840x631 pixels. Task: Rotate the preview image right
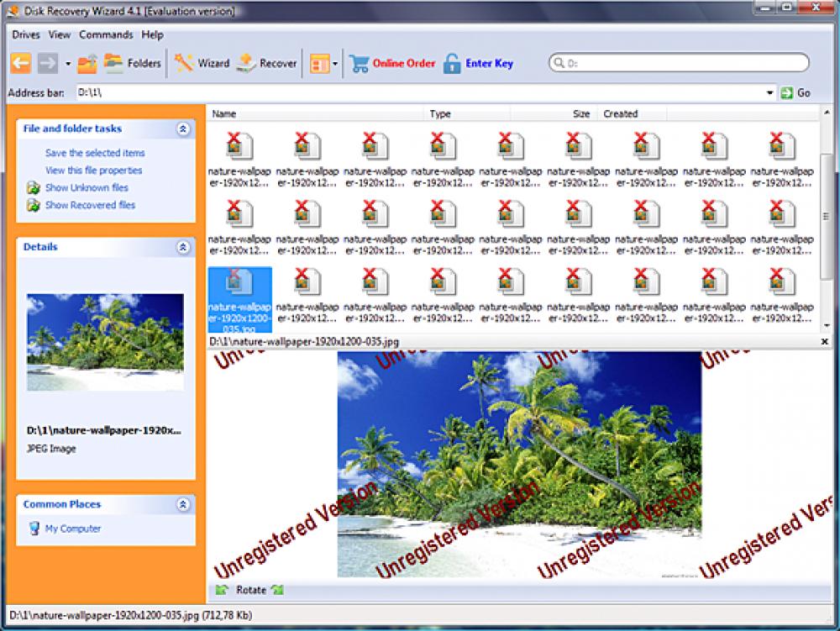(278, 590)
